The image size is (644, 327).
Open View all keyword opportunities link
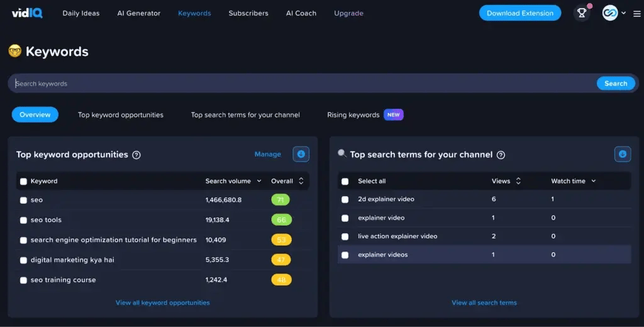point(162,302)
